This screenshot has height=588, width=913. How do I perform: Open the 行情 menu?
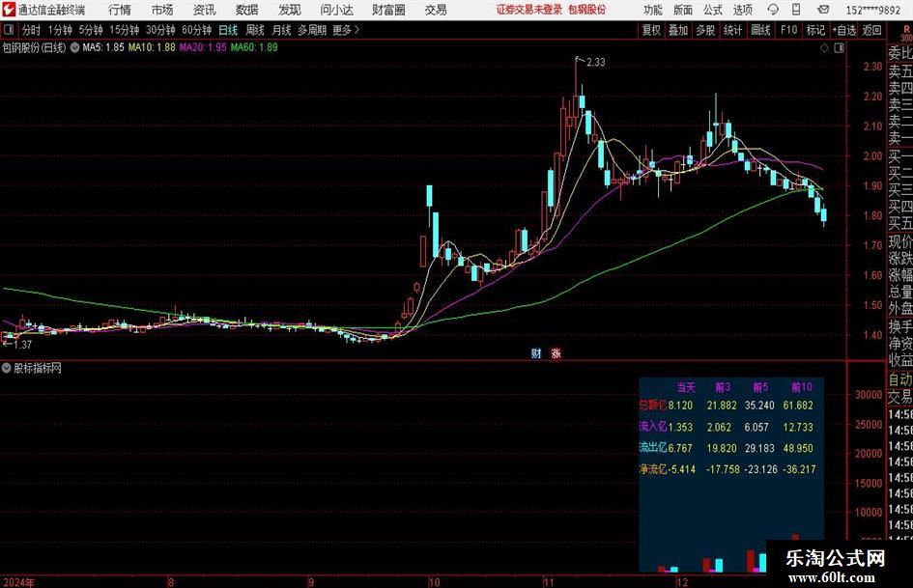(x=120, y=10)
